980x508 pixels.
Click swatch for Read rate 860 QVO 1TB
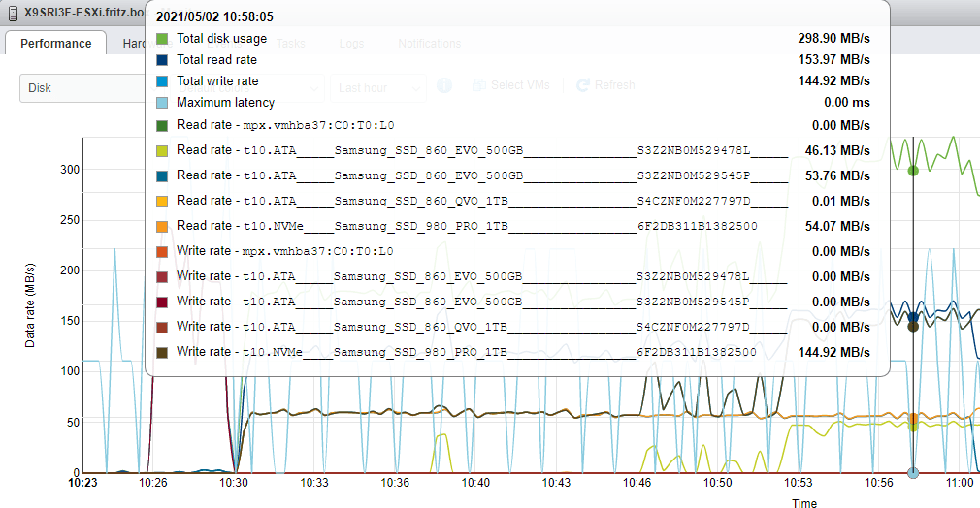coord(162,202)
